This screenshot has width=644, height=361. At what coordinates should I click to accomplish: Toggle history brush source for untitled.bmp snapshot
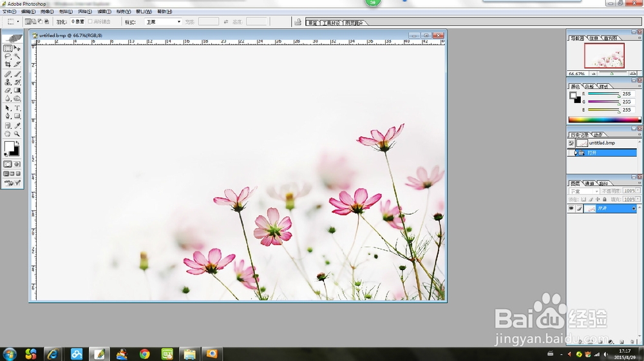(571, 143)
